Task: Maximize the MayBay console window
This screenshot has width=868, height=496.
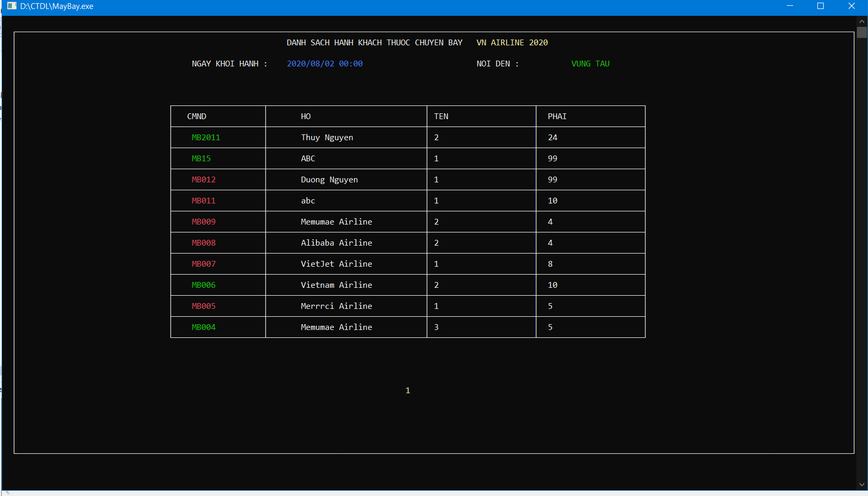Action: coord(821,6)
